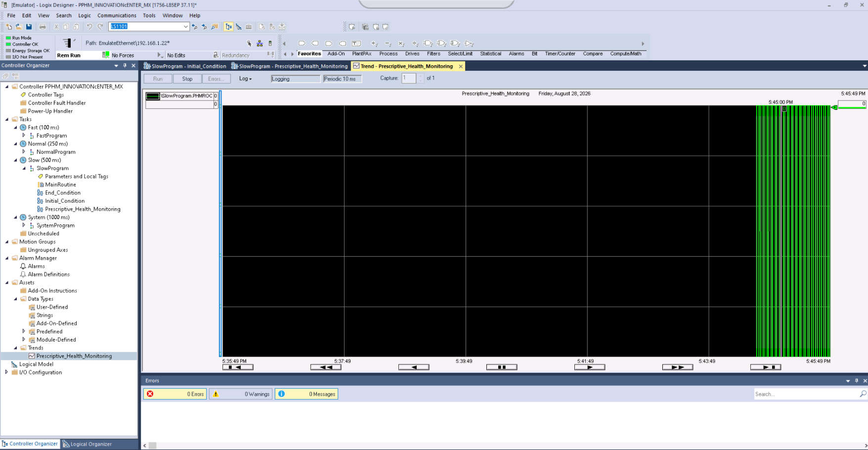Toggle the Messages filter in Errors pane

tap(306, 394)
